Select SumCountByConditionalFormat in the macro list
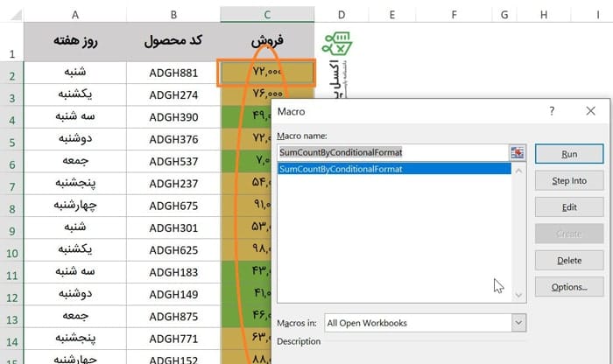 pyautogui.click(x=394, y=169)
